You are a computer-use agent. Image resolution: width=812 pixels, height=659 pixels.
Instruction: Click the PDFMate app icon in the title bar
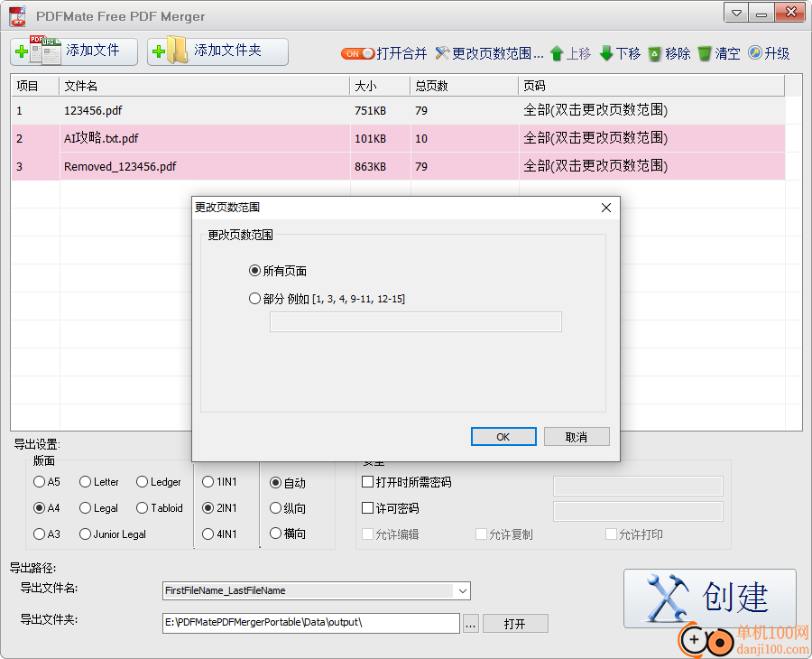click(18, 16)
